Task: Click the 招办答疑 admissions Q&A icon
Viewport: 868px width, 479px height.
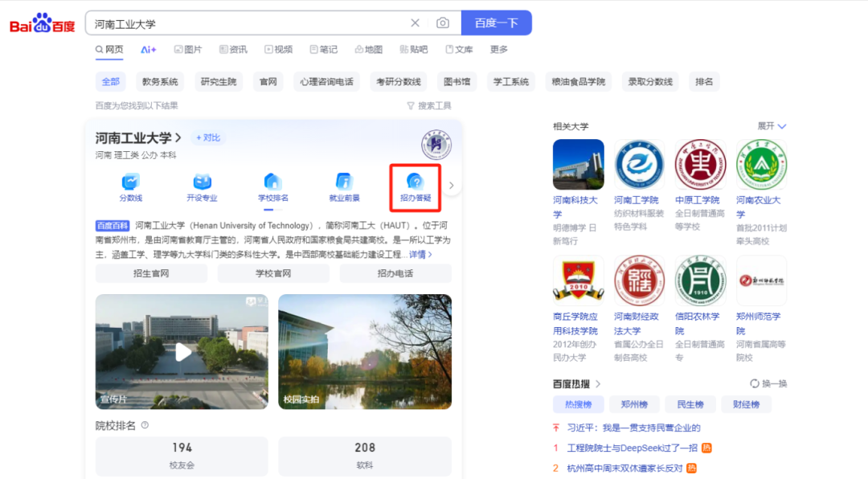Action: click(416, 187)
